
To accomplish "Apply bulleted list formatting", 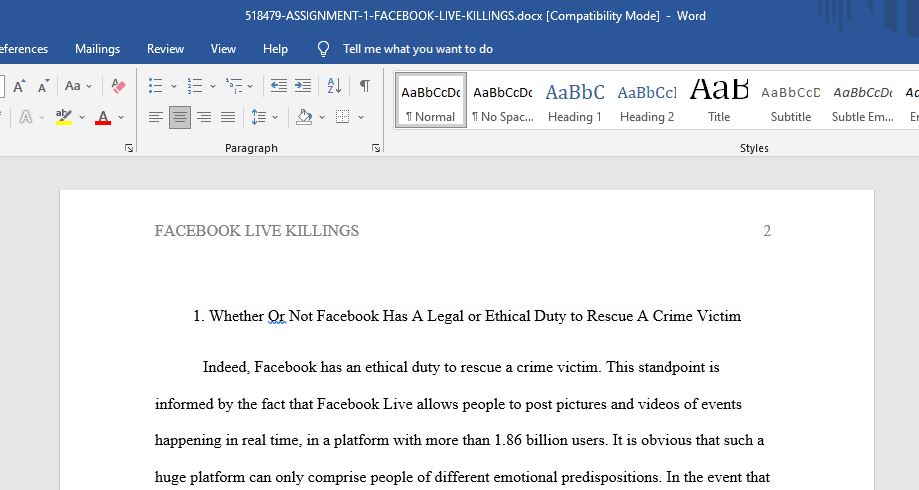I will coord(155,86).
